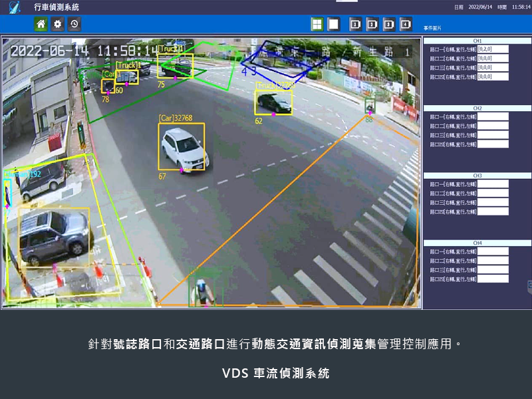Viewport: 532px width, 399px height.
Task: Click CH4 路口四 empty field
Action: click(493, 279)
